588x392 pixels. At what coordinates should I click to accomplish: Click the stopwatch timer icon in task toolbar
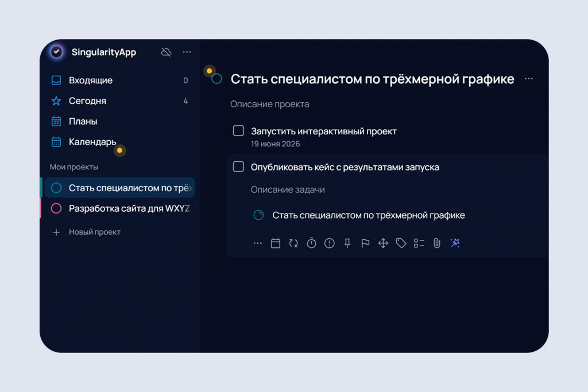pyautogui.click(x=311, y=243)
